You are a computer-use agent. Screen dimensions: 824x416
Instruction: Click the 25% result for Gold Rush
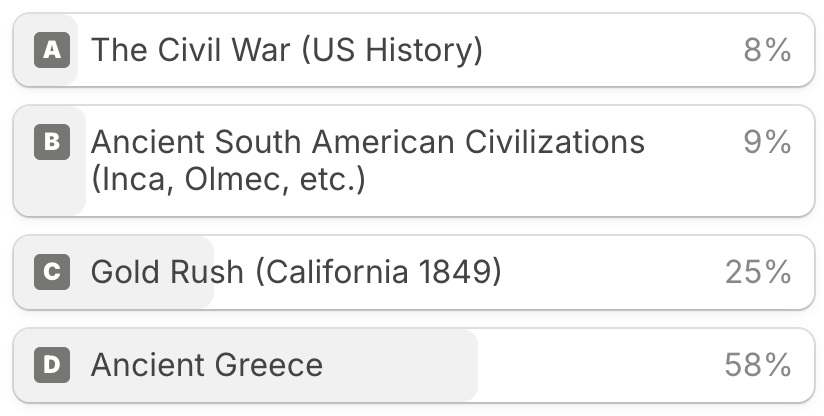point(758,272)
